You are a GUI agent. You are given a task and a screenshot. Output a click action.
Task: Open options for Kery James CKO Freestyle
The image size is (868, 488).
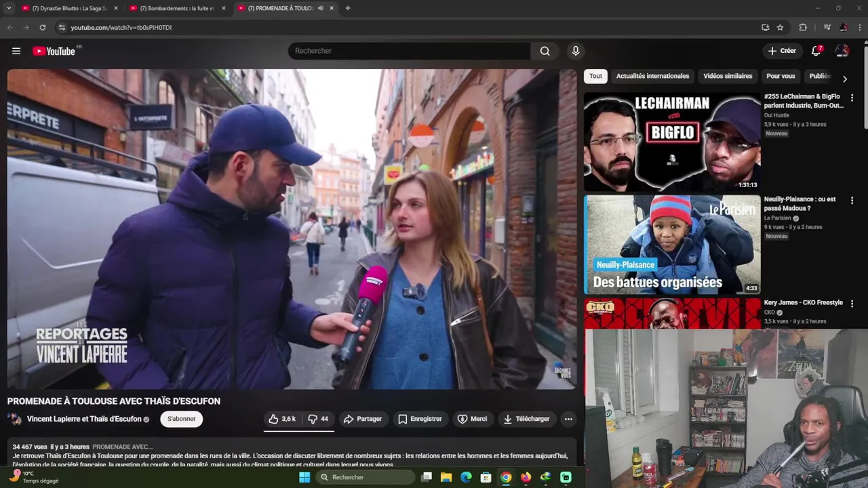(852, 304)
